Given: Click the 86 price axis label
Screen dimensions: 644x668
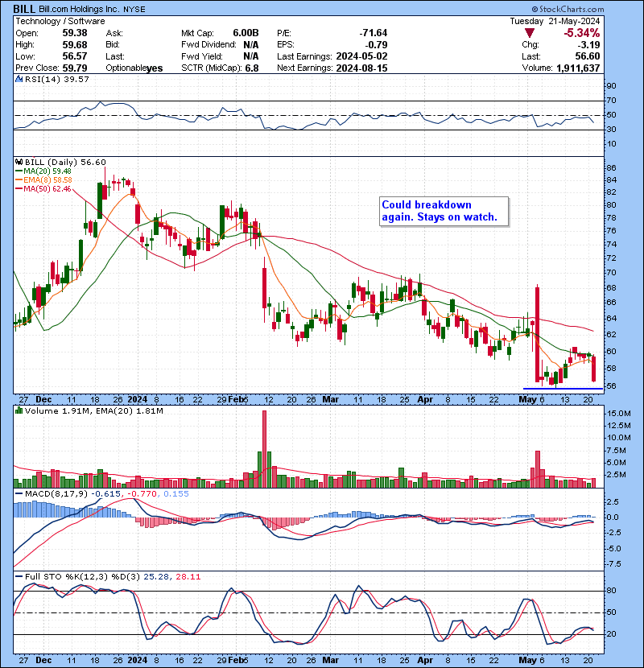Looking at the screenshot, I should (x=611, y=168).
